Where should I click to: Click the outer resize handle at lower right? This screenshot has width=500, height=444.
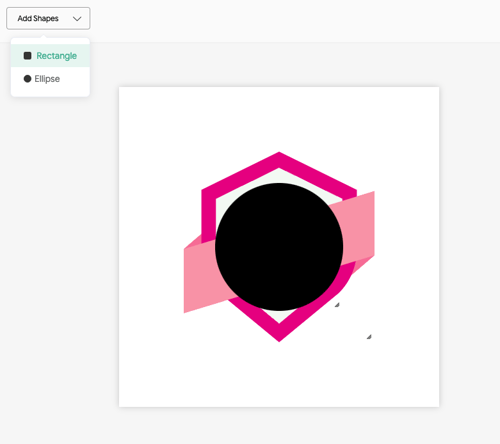point(369,337)
